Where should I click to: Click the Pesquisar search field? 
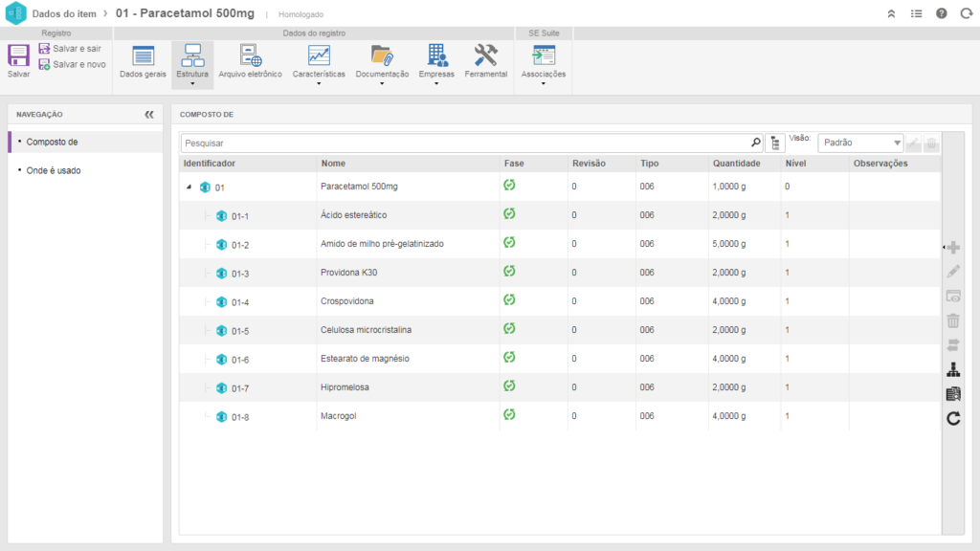pyautogui.click(x=464, y=143)
